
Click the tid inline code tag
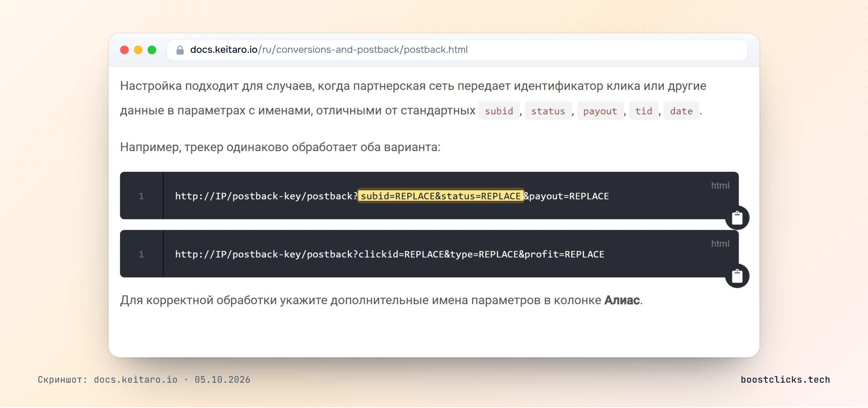tap(644, 111)
